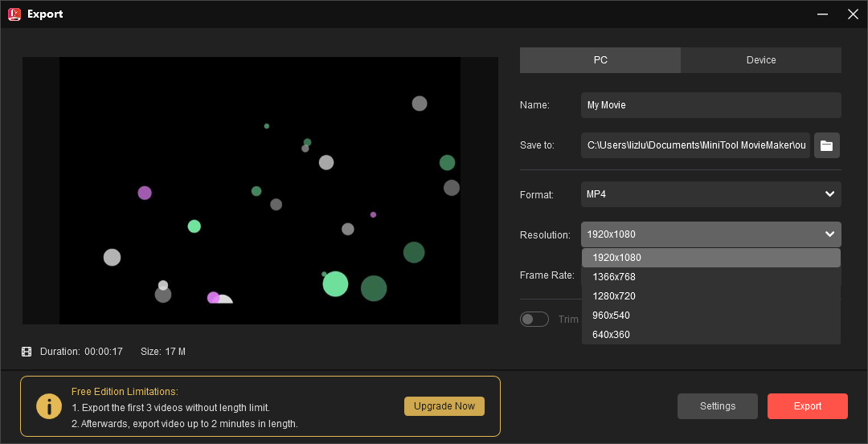Click the Upgrade Now button
The width and height of the screenshot is (868, 444).
pos(444,406)
